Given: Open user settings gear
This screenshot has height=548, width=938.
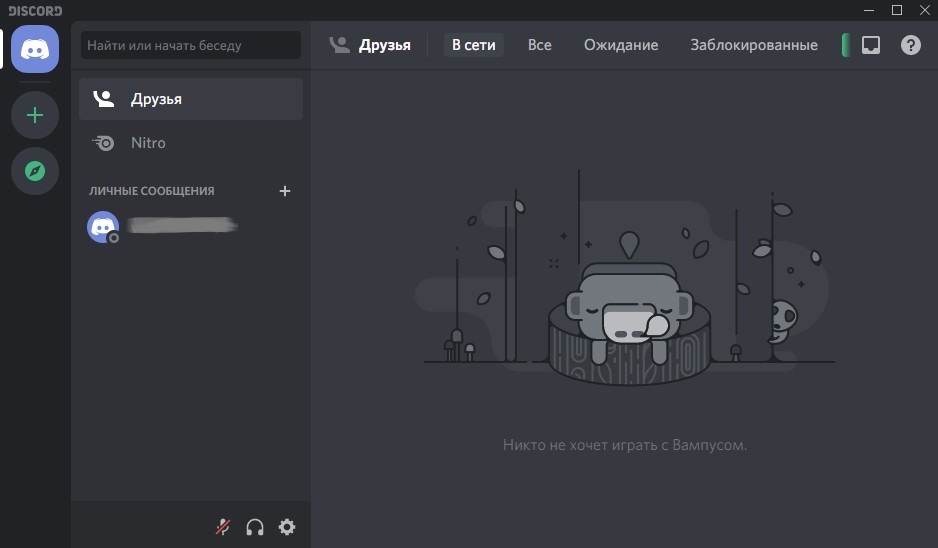Looking at the screenshot, I should pos(287,527).
